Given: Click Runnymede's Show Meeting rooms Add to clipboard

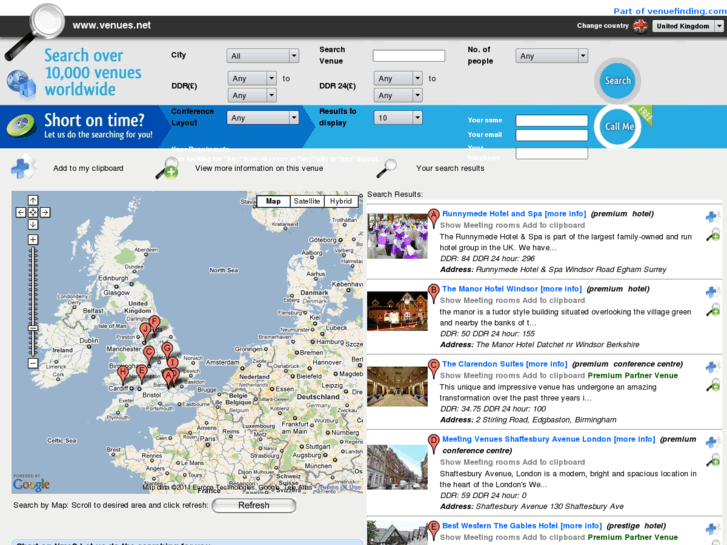Looking at the screenshot, I should pos(512,225).
